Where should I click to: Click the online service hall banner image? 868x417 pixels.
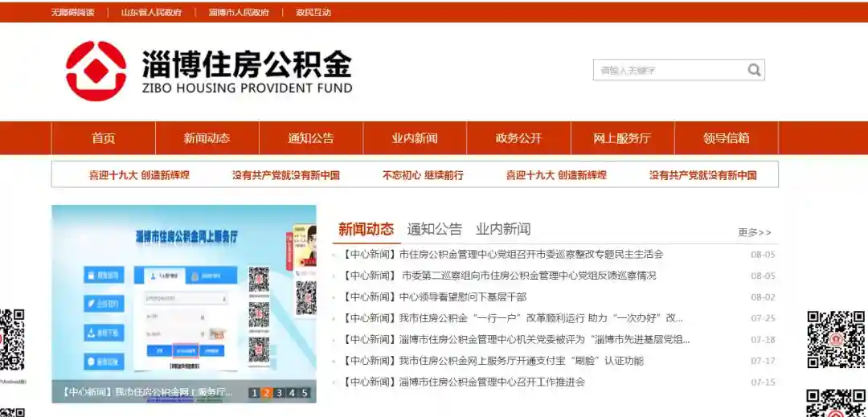pyautogui.click(x=183, y=293)
